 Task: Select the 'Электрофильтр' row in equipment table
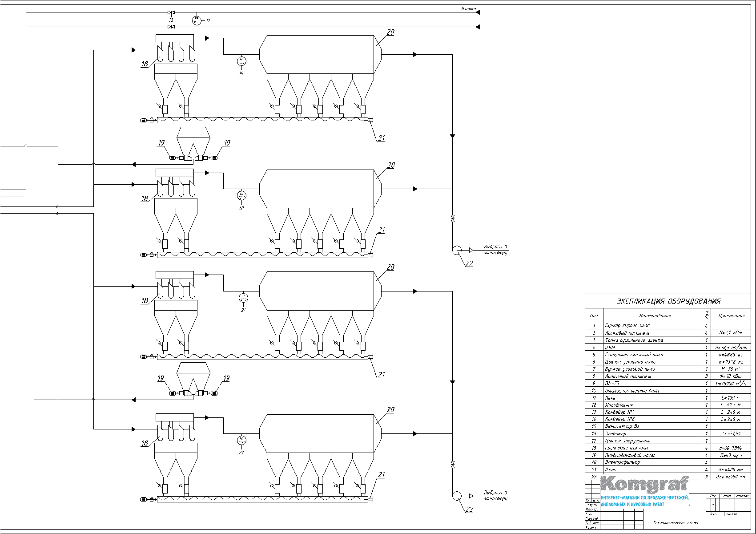(622, 462)
